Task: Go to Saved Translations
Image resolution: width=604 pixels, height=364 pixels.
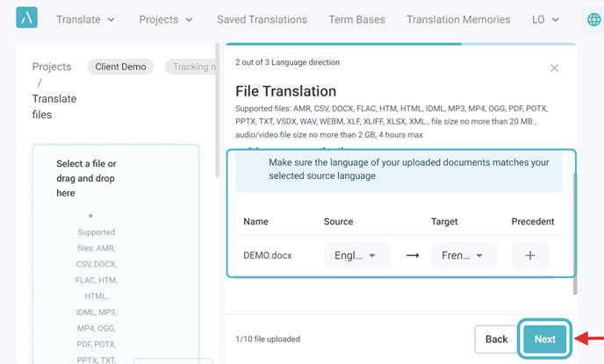Action: pyautogui.click(x=262, y=19)
